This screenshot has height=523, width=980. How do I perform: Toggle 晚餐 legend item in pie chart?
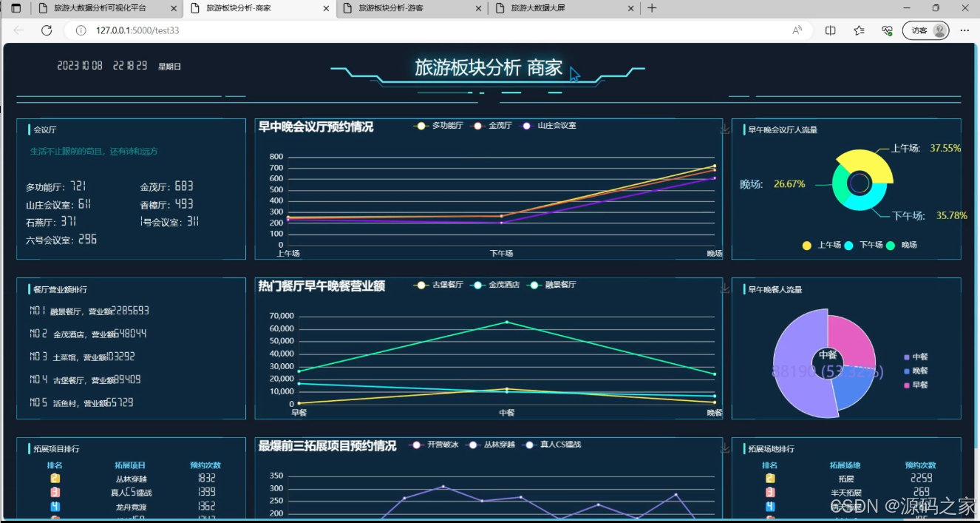[x=916, y=371]
